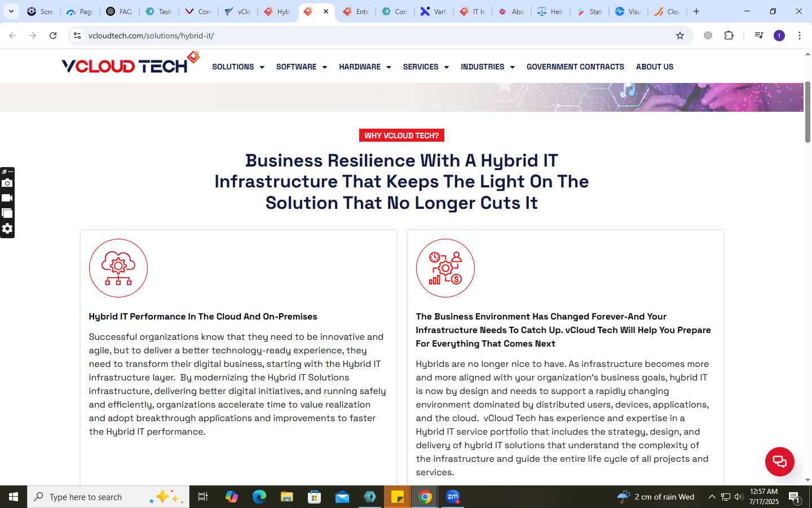Switch to the Visu browser tab
The width and height of the screenshot is (812, 508).
(x=628, y=11)
